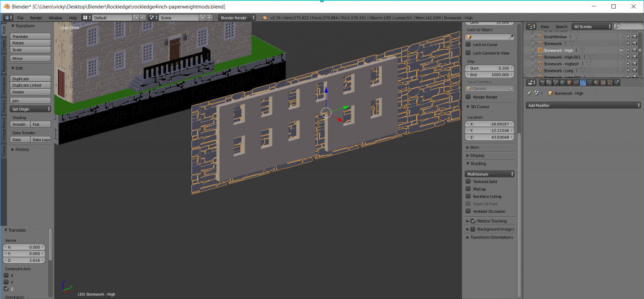
Task: Open the Material sphere tab
Action: point(596,82)
